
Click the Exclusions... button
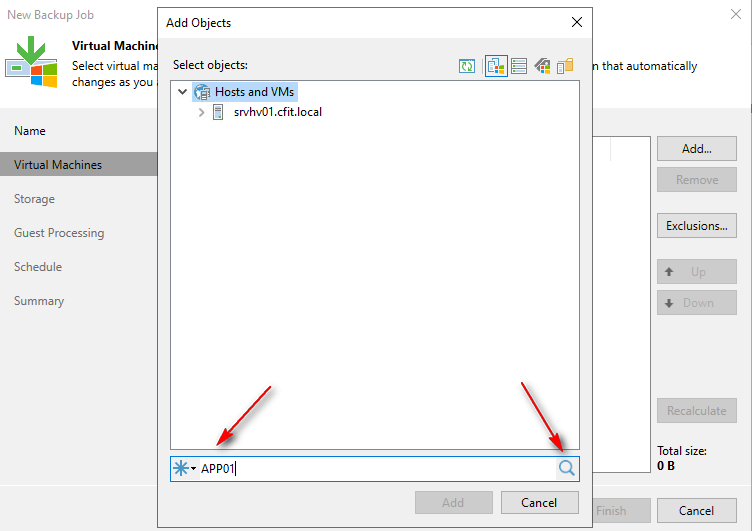click(697, 226)
